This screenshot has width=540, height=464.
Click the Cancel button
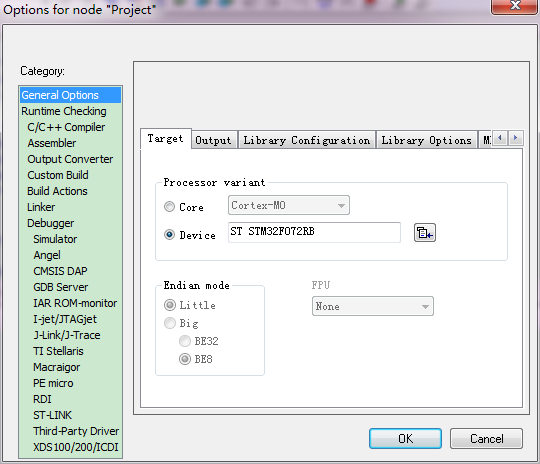[x=486, y=439]
